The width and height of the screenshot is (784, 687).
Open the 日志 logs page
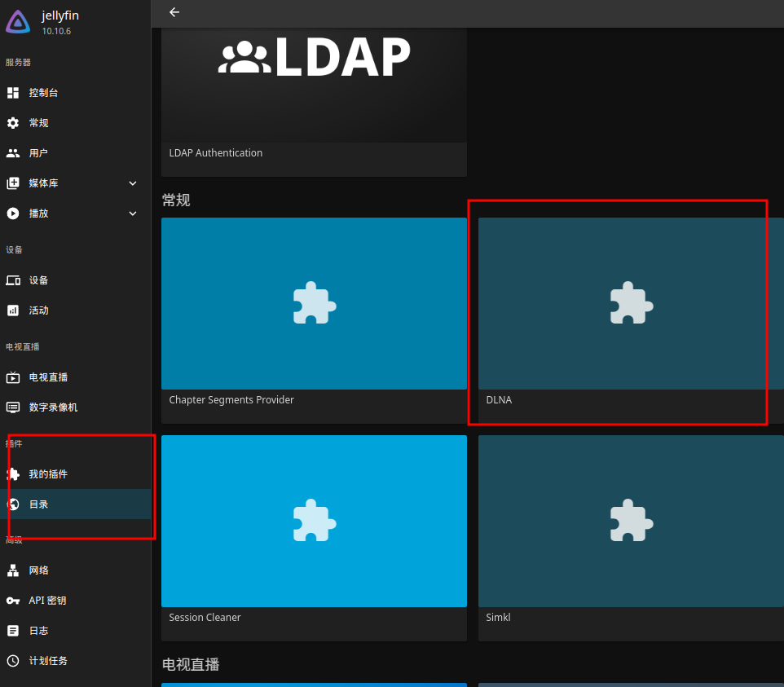[76, 631]
